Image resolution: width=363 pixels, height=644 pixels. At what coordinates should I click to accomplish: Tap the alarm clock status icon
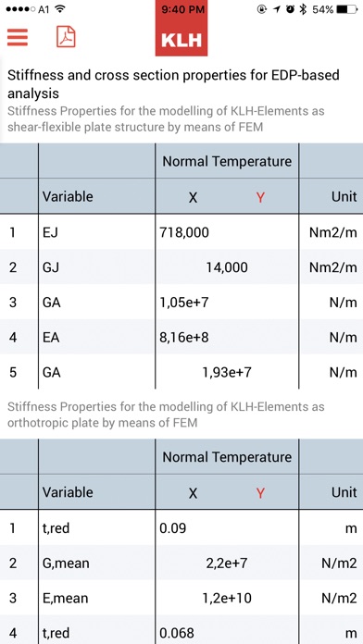pos(290,9)
